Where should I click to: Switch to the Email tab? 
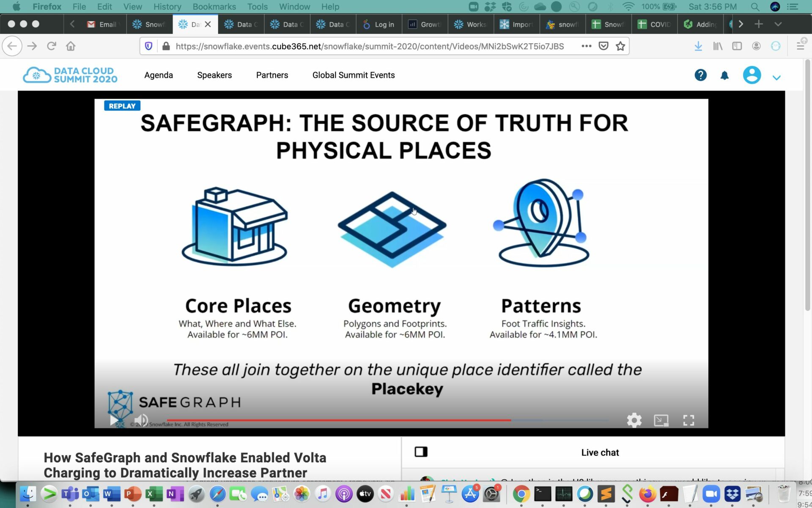point(104,25)
